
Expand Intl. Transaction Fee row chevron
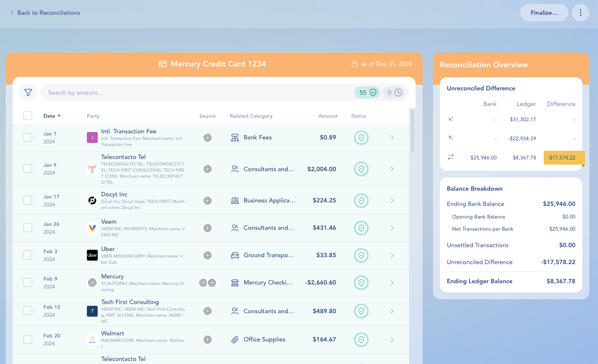(392, 138)
